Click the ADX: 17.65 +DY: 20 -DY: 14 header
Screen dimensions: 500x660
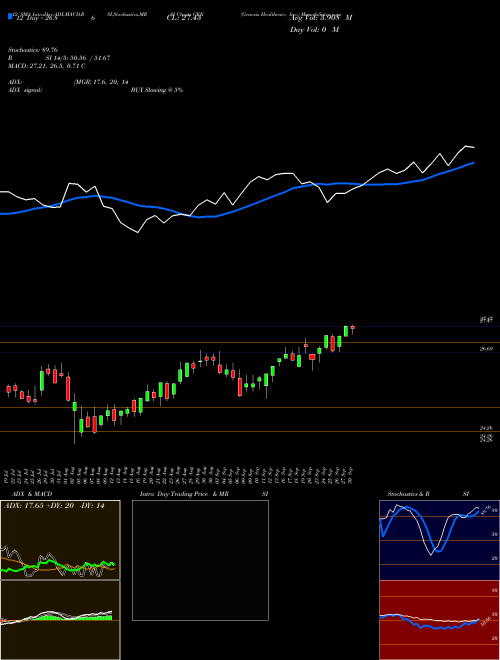coord(54,506)
